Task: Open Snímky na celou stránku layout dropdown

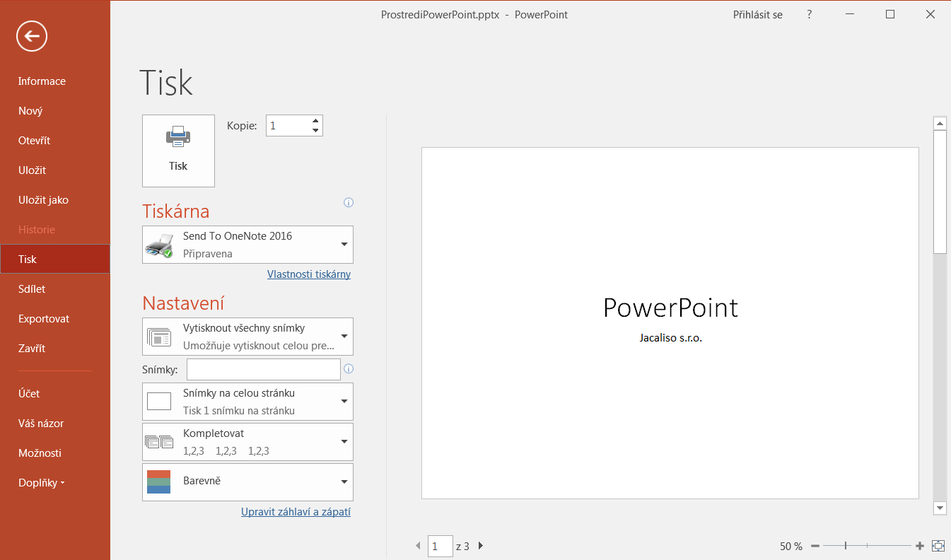Action: pyautogui.click(x=247, y=402)
